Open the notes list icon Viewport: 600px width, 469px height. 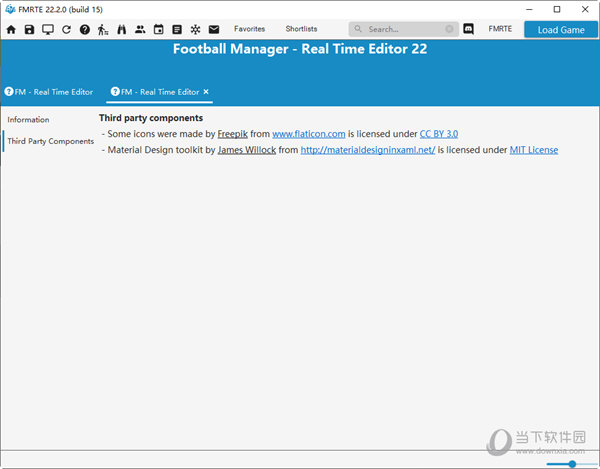click(x=177, y=29)
